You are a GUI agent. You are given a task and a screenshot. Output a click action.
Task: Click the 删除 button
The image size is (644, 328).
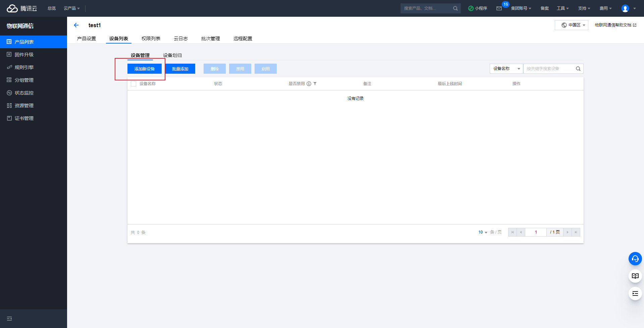coord(215,69)
